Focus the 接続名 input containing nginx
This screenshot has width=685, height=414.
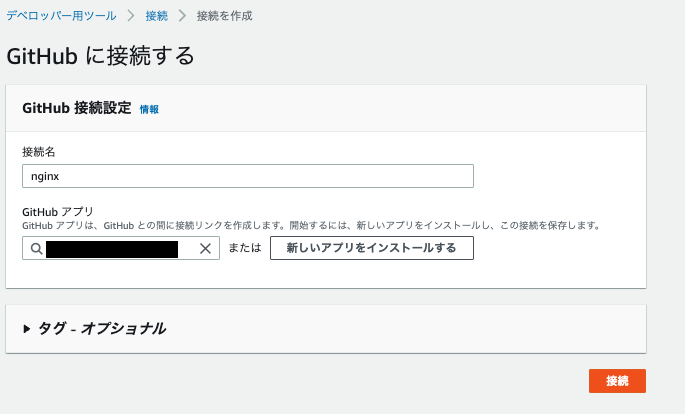(x=248, y=176)
